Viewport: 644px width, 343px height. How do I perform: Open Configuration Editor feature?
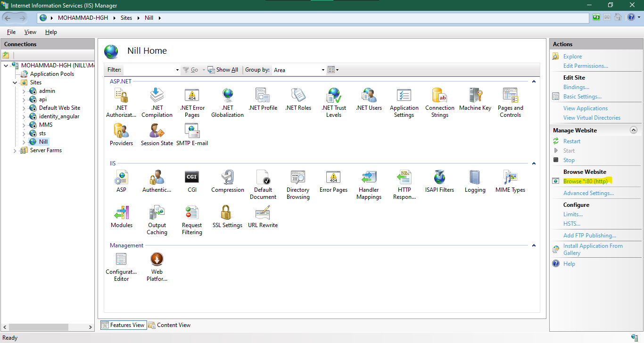tap(122, 267)
